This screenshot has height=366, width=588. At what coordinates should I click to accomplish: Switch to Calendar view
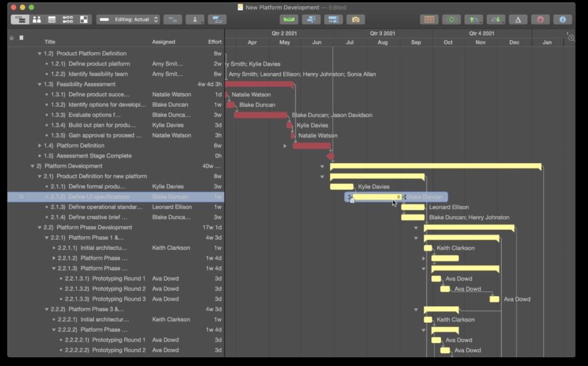[x=52, y=20]
